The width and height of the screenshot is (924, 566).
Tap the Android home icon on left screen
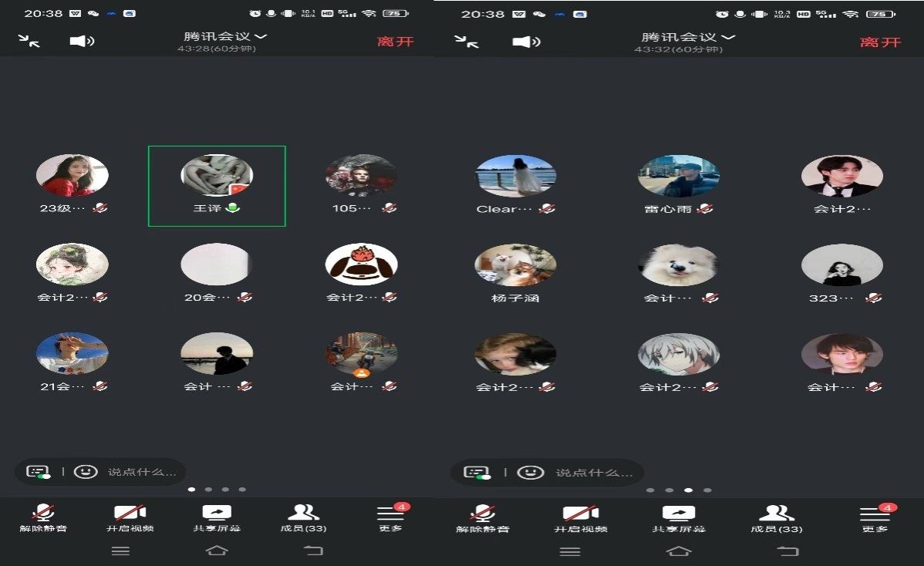217,551
